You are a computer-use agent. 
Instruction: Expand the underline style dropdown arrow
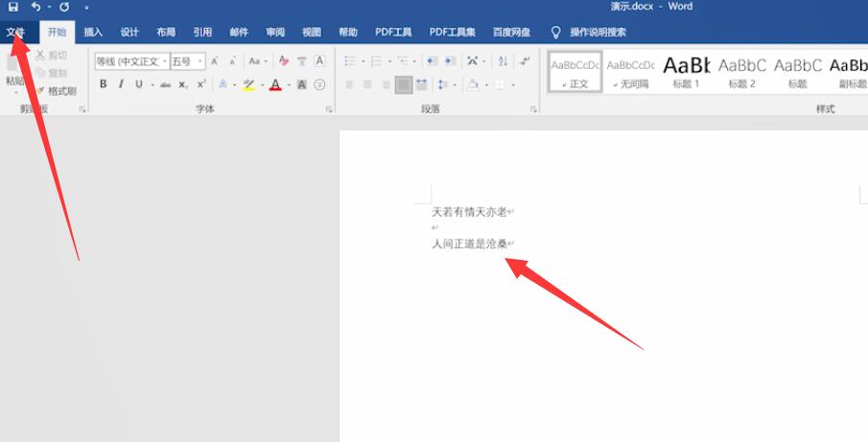coord(152,84)
